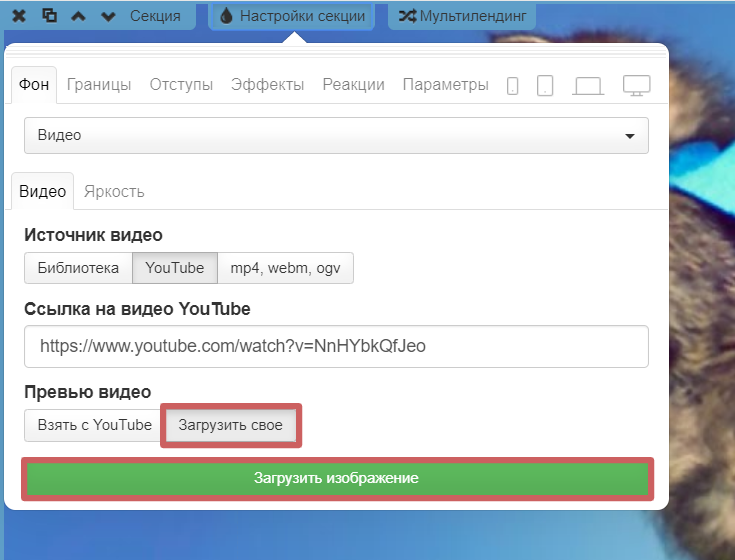
Task: Open the Эффекты tab
Action: (267, 85)
